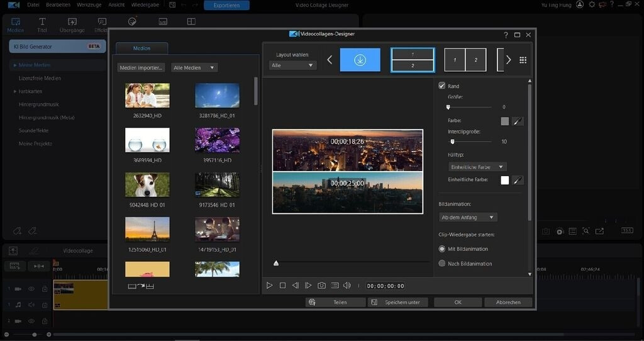Viewport: 644px width, 341px height.
Task: Open the help question mark in designer
Action: (x=506, y=35)
